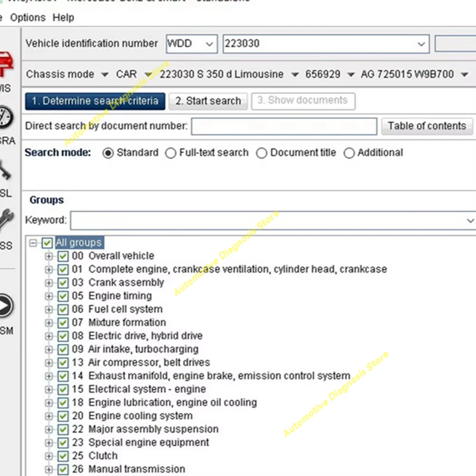The width and height of the screenshot is (476, 476).
Task: Uncheck the 06 Fuel cell system checkbox
Action: coord(63,309)
